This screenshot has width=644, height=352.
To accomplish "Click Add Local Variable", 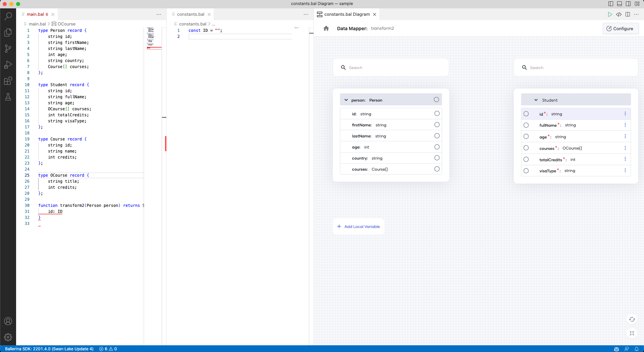I will coord(358,226).
